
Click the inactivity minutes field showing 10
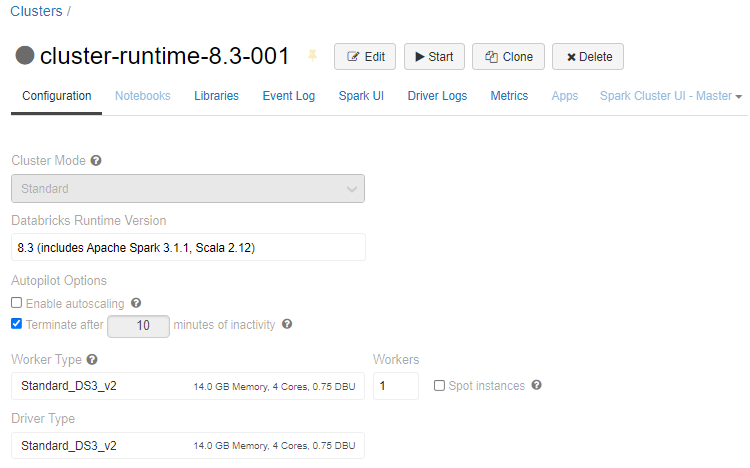click(138, 326)
